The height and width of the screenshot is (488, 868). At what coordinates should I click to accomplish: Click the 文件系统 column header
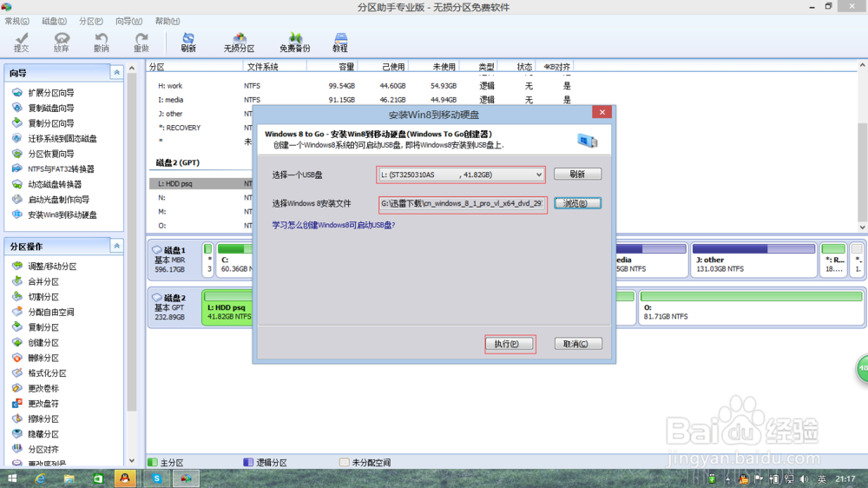[x=274, y=67]
